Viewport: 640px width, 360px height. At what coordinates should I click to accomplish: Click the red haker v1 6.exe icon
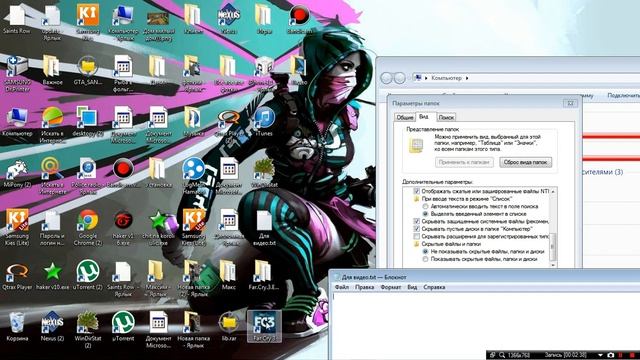[123, 221]
